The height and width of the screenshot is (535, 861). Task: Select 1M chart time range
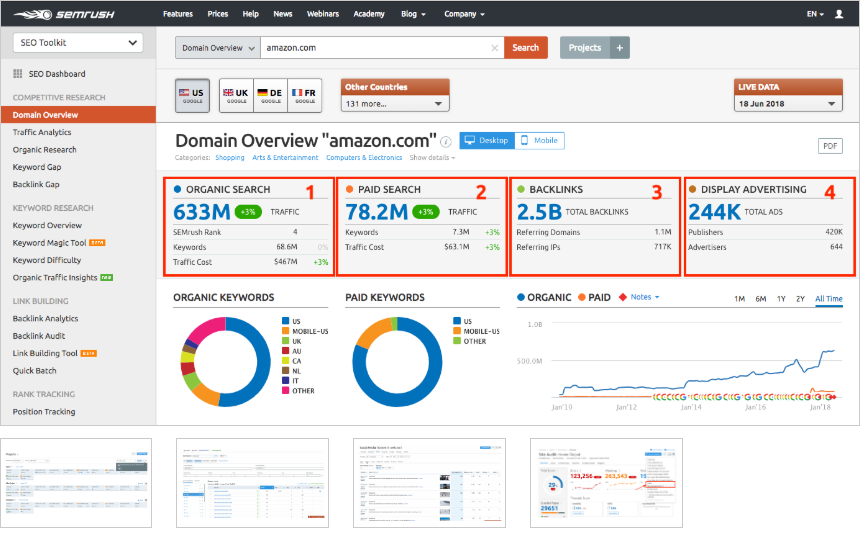coord(739,299)
